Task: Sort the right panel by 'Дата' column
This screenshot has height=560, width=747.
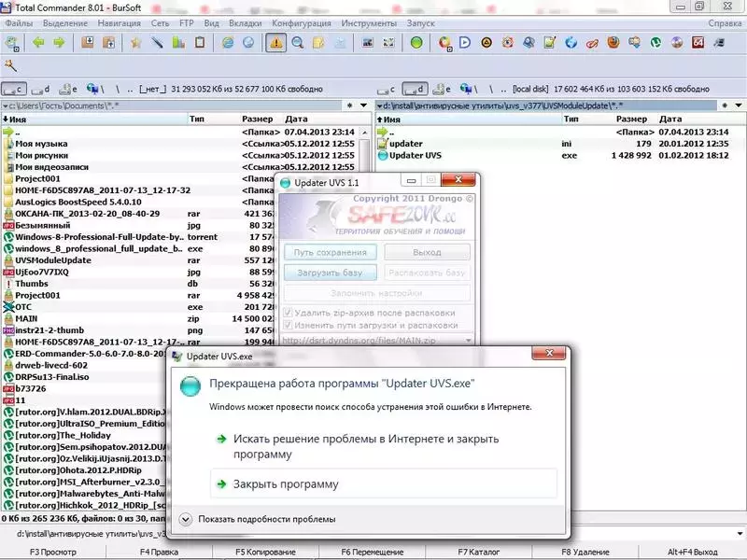Action: [x=669, y=119]
